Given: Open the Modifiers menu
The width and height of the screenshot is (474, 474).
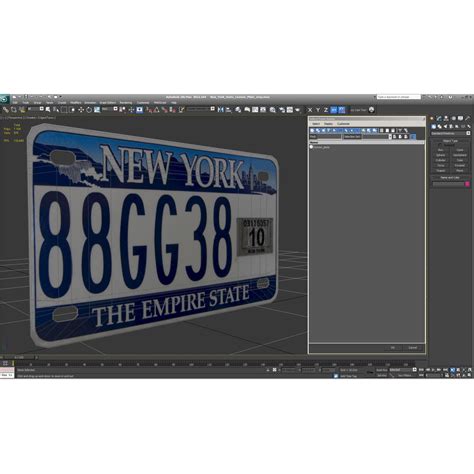Looking at the screenshot, I should click(76, 103).
